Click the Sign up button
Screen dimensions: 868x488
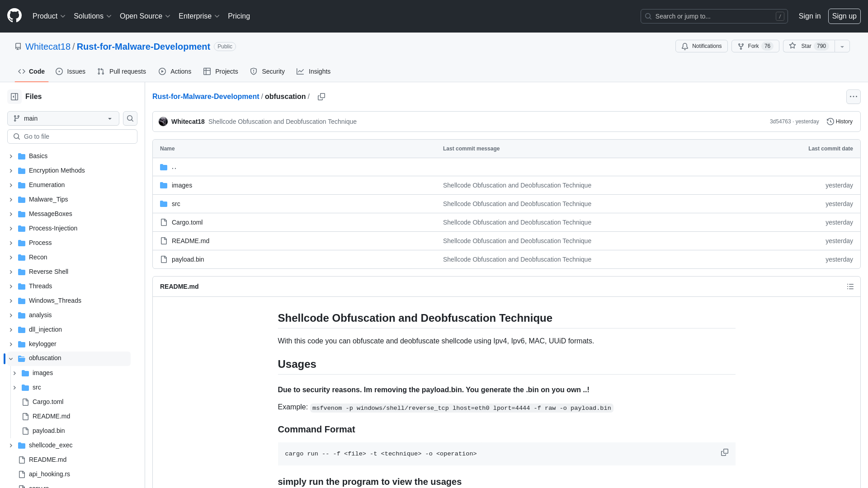click(x=844, y=16)
